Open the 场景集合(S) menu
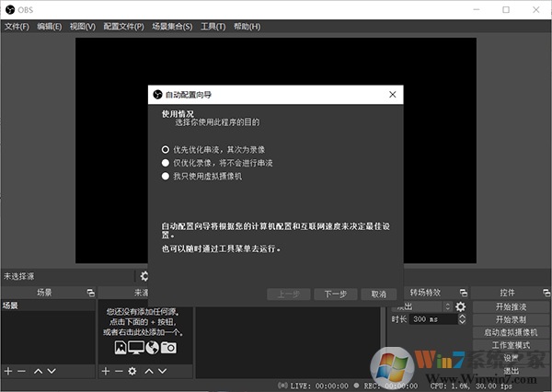This screenshot has width=552, height=392. point(172,27)
